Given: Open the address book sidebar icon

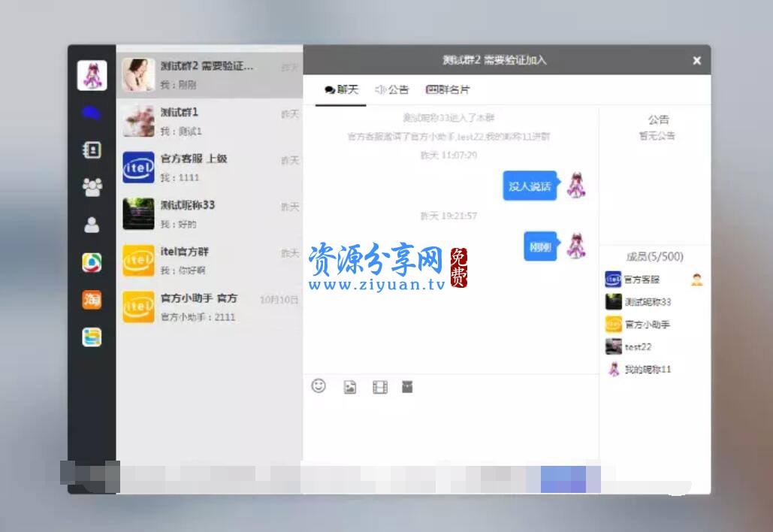Looking at the screenshot, I should click(x=92, y=150).
